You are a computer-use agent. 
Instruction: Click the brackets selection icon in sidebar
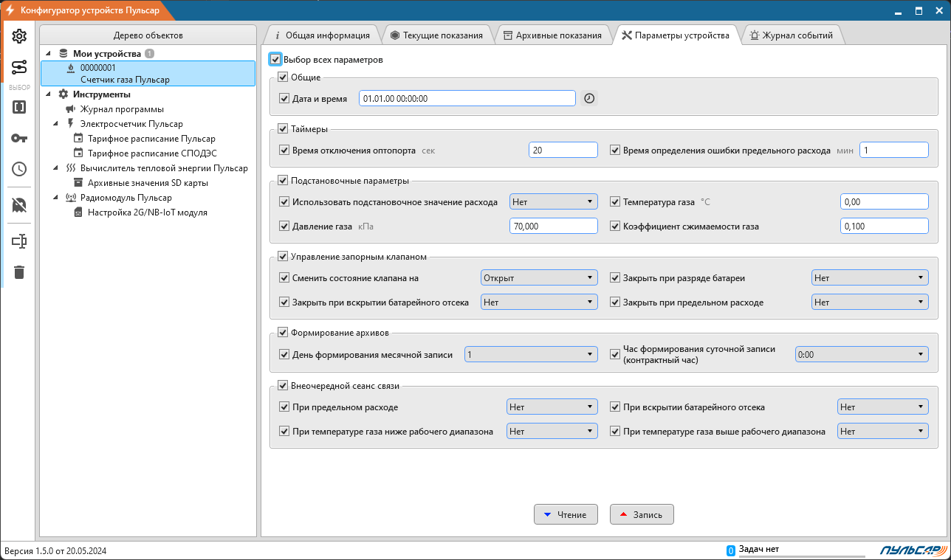[19, 107]
